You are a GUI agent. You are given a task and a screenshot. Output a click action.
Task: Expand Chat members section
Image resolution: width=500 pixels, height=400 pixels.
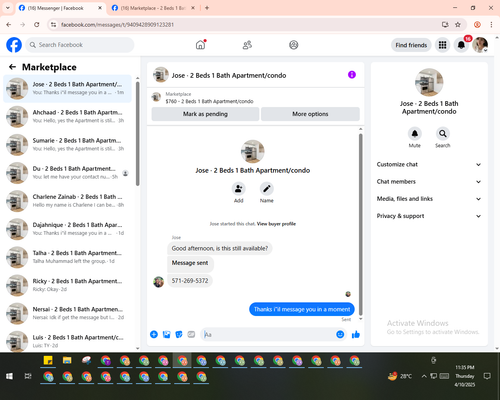coord(429,182)
